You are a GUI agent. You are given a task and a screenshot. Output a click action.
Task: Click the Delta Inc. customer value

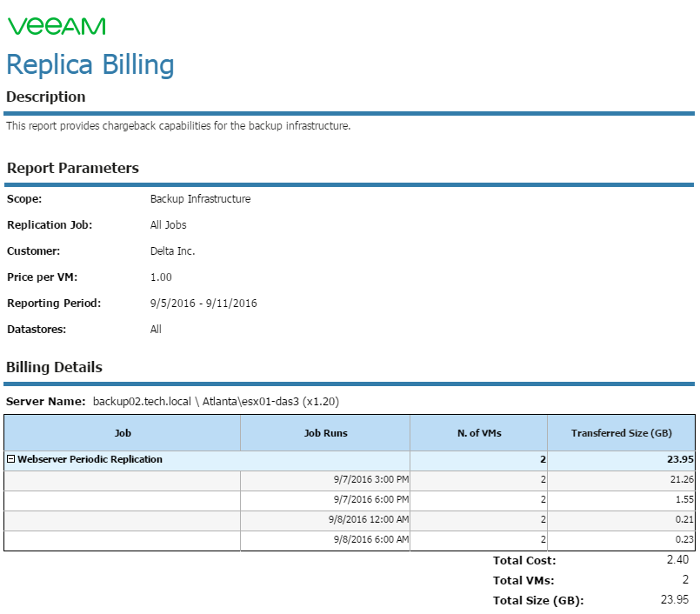pos(172,251)
